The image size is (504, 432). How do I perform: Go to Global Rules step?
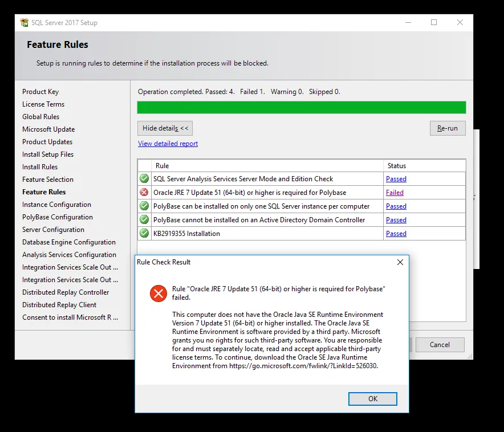point(41,117)
